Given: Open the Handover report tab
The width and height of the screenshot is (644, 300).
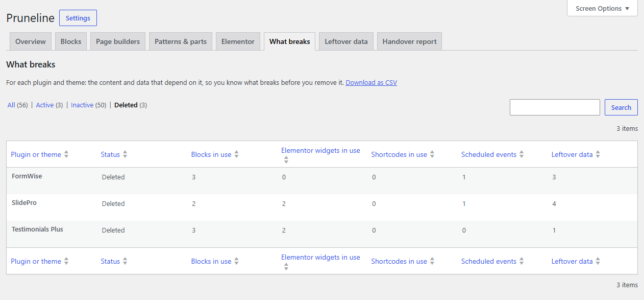Looking at the screenshot, I should [409, 41].
